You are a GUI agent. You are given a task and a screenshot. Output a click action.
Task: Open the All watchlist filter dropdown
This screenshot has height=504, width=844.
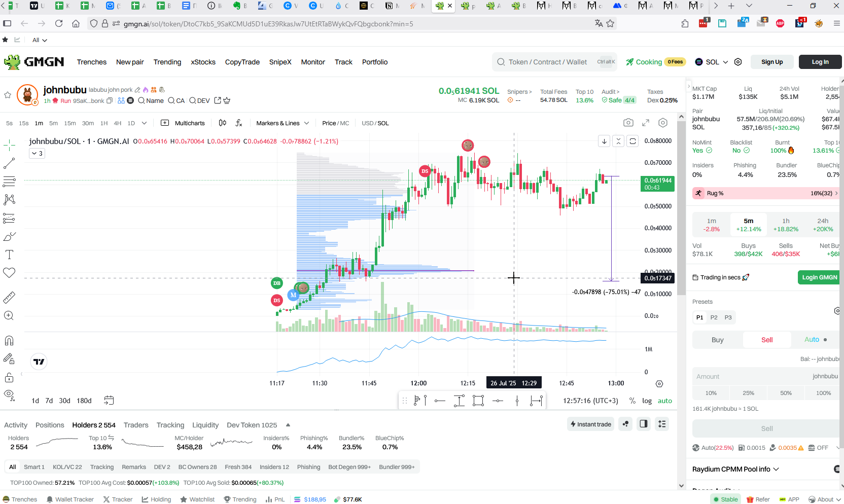point(40,40)
